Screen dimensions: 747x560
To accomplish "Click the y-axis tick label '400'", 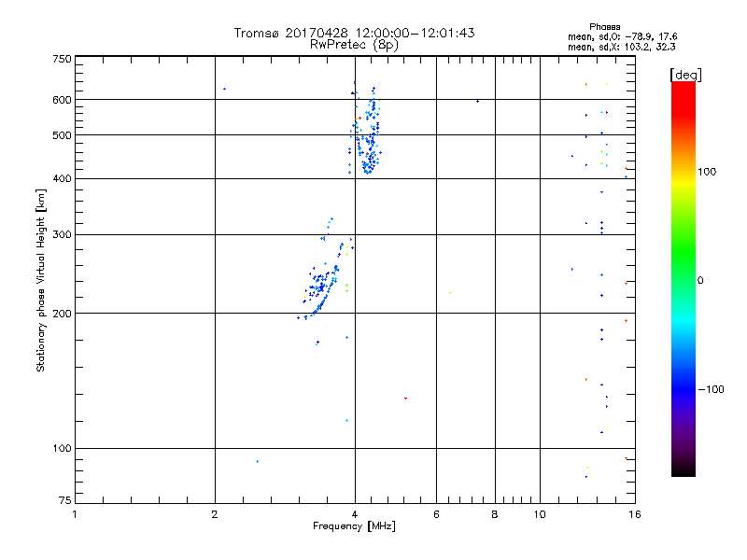I will point(63,179).
